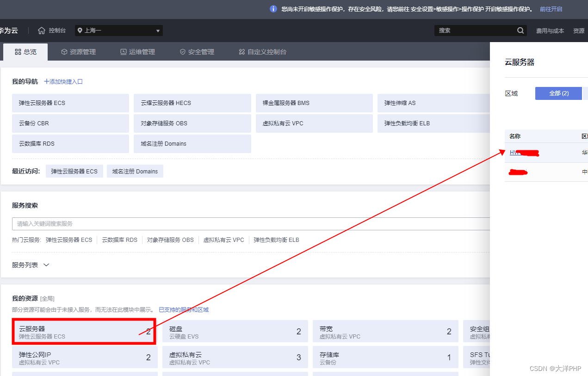Switch to the 安全管理 tab
The image size is (588, 376).
(x=197, y=52)
